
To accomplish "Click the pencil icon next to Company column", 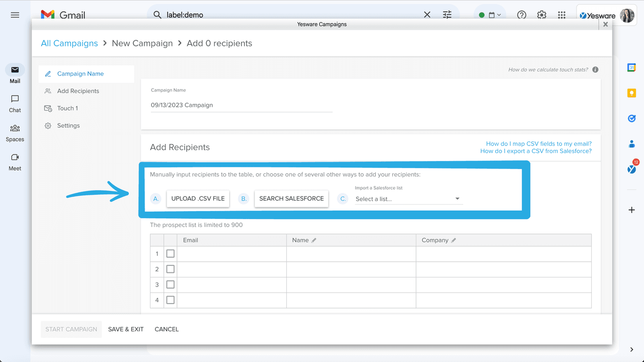I will click(453, 241).
